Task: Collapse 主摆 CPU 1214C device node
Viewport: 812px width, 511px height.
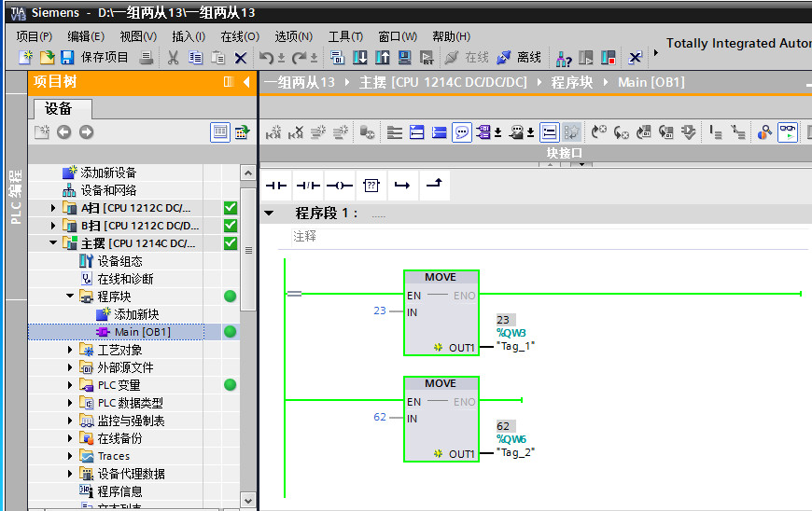Action: coord(53,242)
